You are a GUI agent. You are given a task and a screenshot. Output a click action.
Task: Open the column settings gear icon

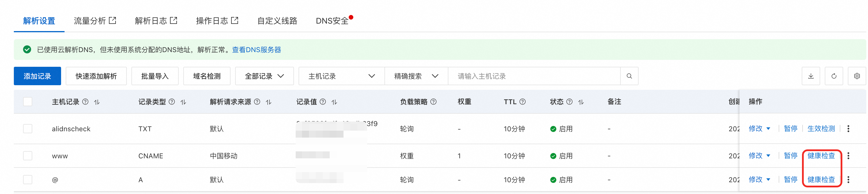[x=856, y=76]
